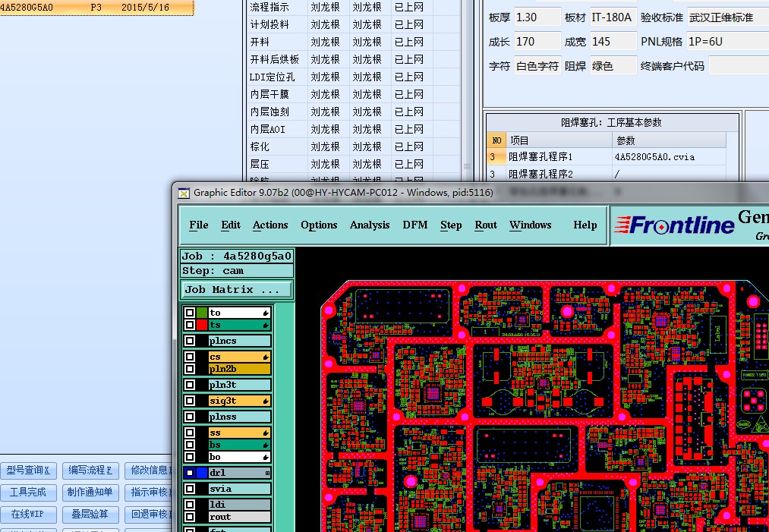Click the Frontline logo
The height and width of the screenshot is (532, 769).
pyautogui.click(x=674, y=225)
